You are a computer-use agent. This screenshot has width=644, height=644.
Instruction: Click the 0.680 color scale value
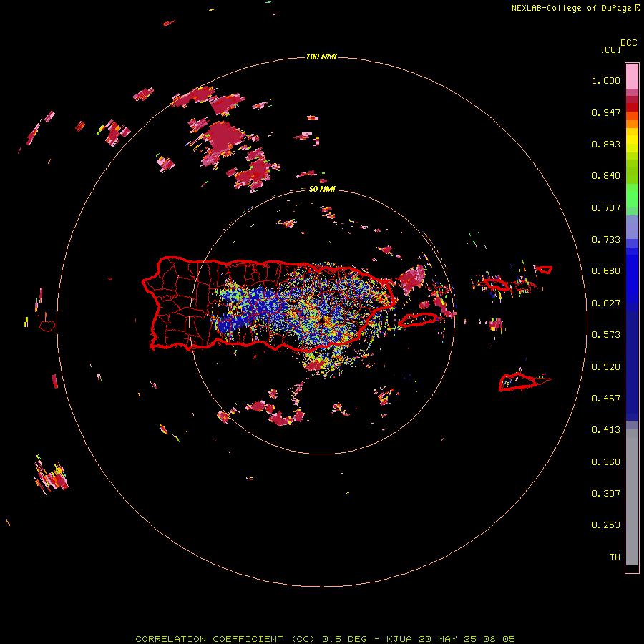(x=606, y=271)
